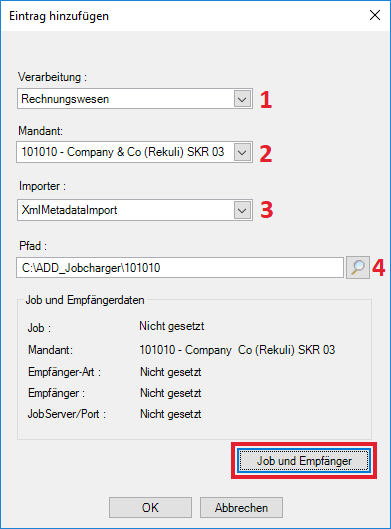Close the Eintrag hinzufügen dialog
391x529 pixels.
click(375, 15)
